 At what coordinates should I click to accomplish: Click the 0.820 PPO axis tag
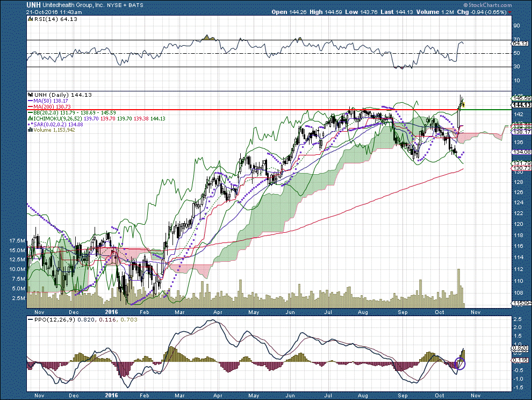[x=521, y=348]
